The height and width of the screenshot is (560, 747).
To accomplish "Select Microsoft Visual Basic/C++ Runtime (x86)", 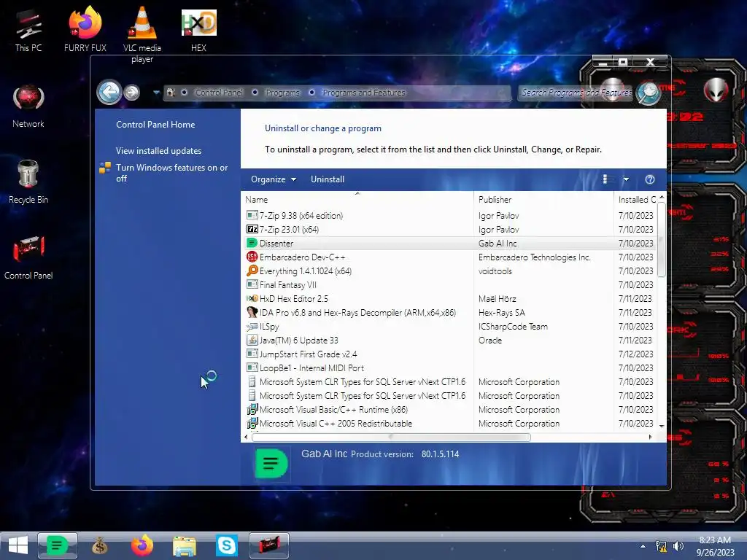I will [449, 410].
